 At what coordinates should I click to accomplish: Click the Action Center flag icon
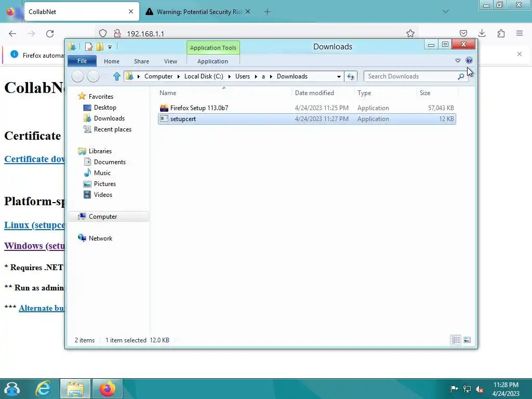pos(454,389)
